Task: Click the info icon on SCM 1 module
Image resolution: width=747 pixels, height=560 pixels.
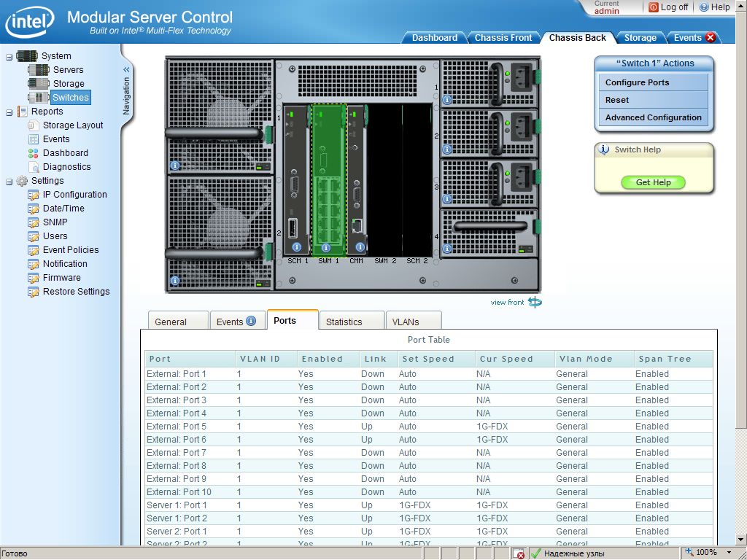Action: point(297,247)
